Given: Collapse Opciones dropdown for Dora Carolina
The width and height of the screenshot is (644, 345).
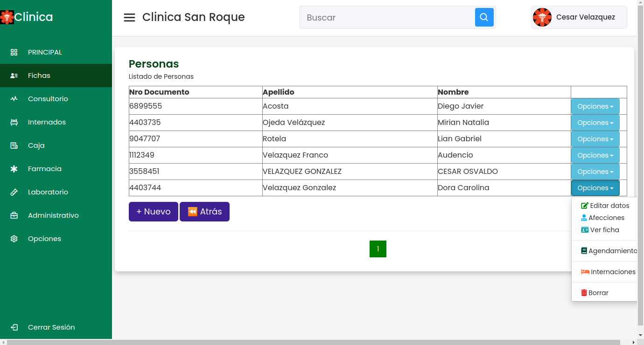Looking at the screenshot, I should click(x=595, y=188).
